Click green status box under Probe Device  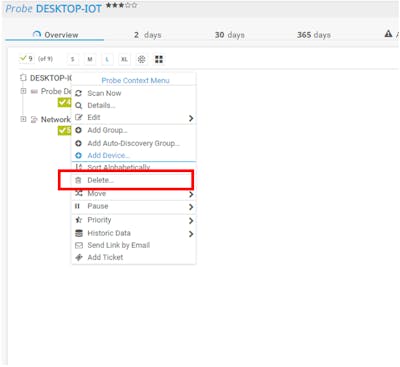tap(65, 102)
